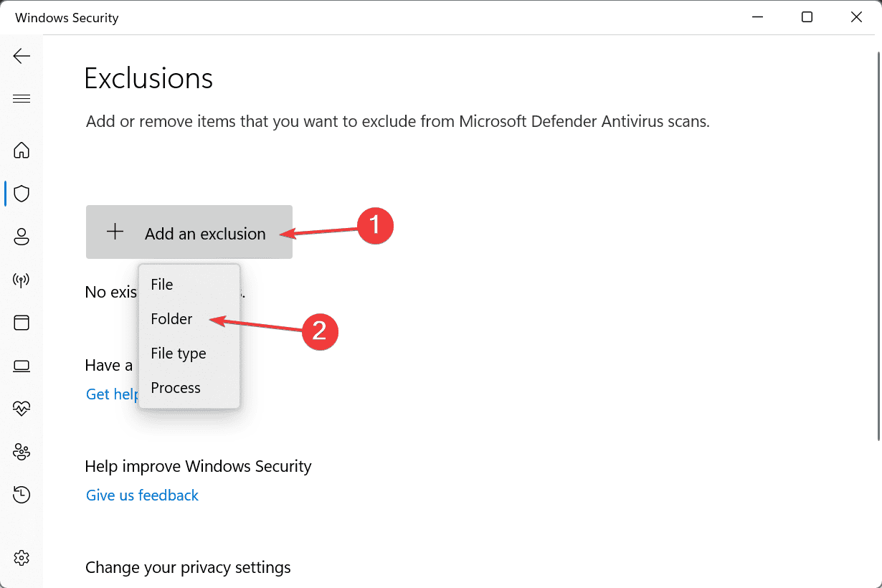
Task: Open Account protection person icon
Action: pos(22,237)
